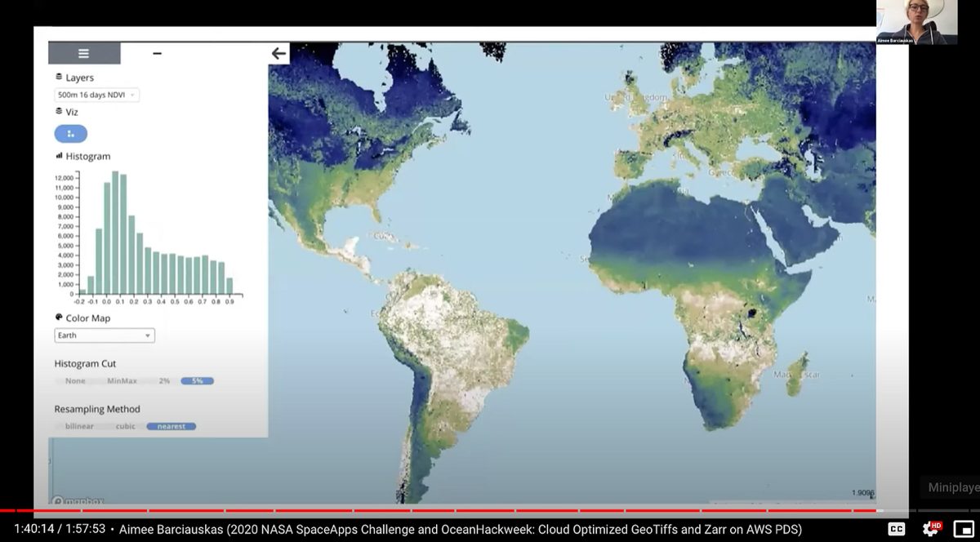
Task: Choose cubic resampling method
Action: (x=125, y=426)
